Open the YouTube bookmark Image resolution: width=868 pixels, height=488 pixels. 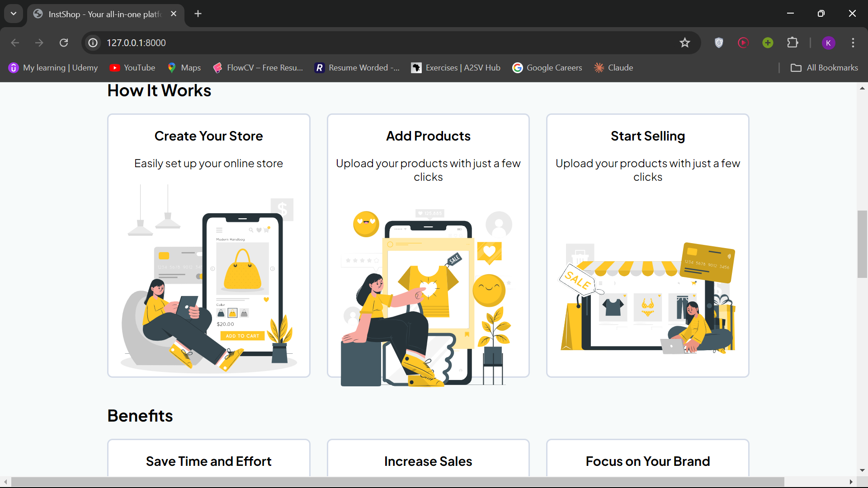pos(132,68)
